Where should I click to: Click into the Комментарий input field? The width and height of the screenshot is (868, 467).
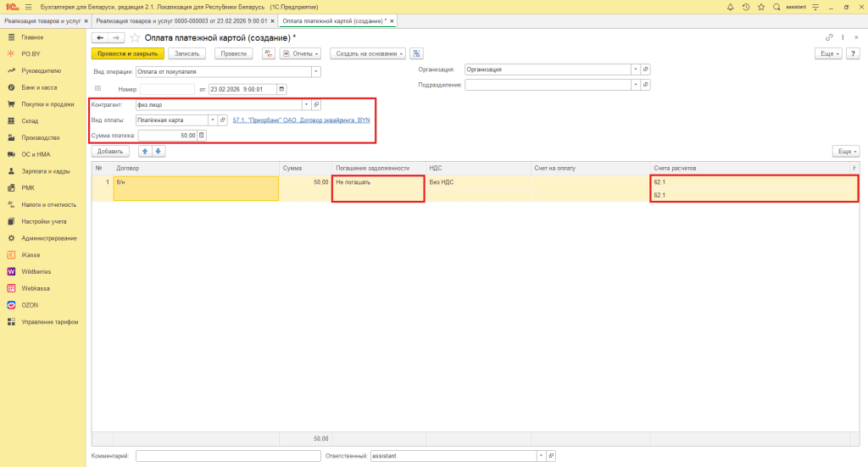coord(227,456)
